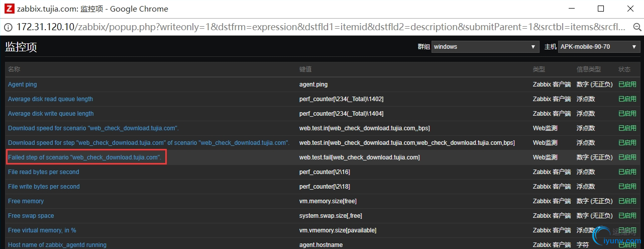Screen dimensions: 644x249
Task: Open Host name of zabbix_agentd running
Action: point(57,245)
